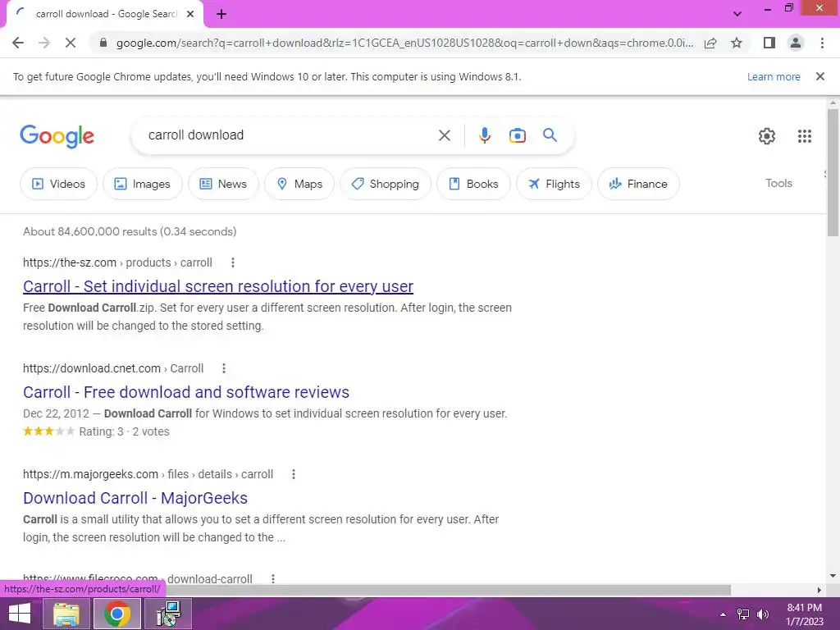
Task: Click the carroll download search box
Action: [290, 135]
